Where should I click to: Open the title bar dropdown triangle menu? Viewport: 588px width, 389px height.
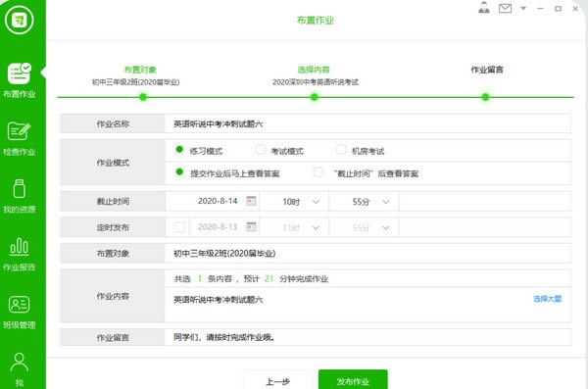click(523, 8)
